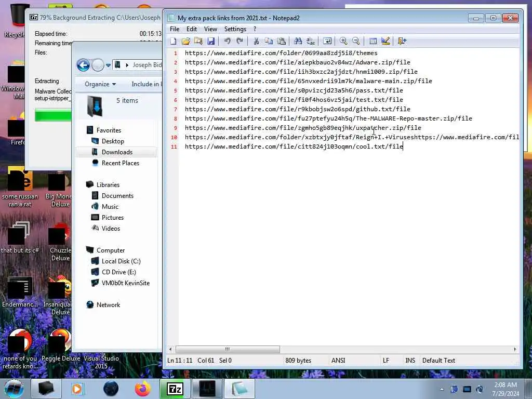532x399 pixels.
Task: Open the Organize dropdown in Explorer
Action: (100, 84)
